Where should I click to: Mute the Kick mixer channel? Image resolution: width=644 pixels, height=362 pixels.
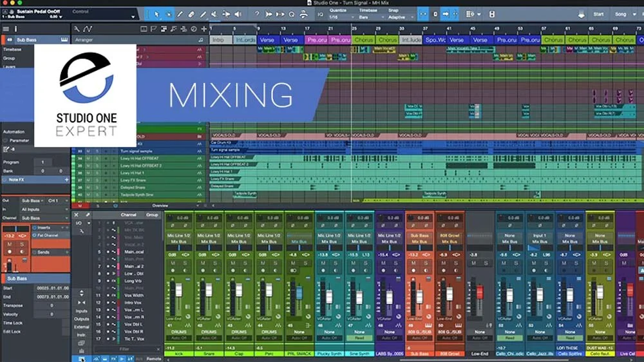tap(173, 263)
